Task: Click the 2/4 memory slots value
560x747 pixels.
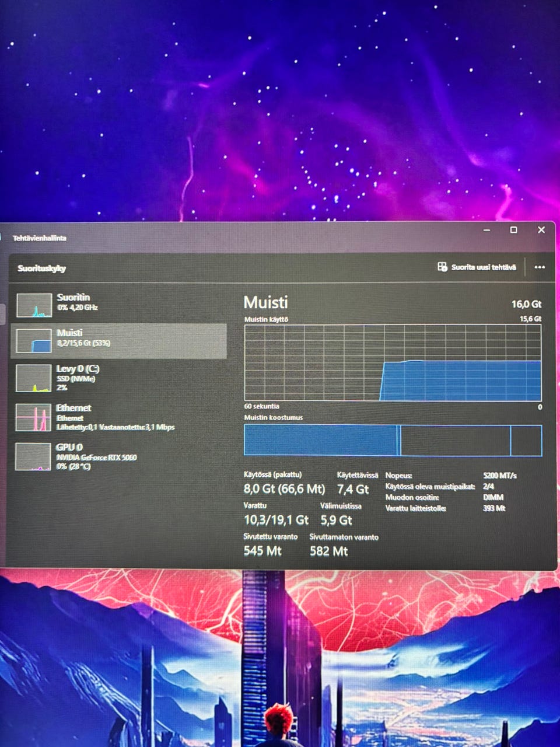Action: [x=489, y=486]
